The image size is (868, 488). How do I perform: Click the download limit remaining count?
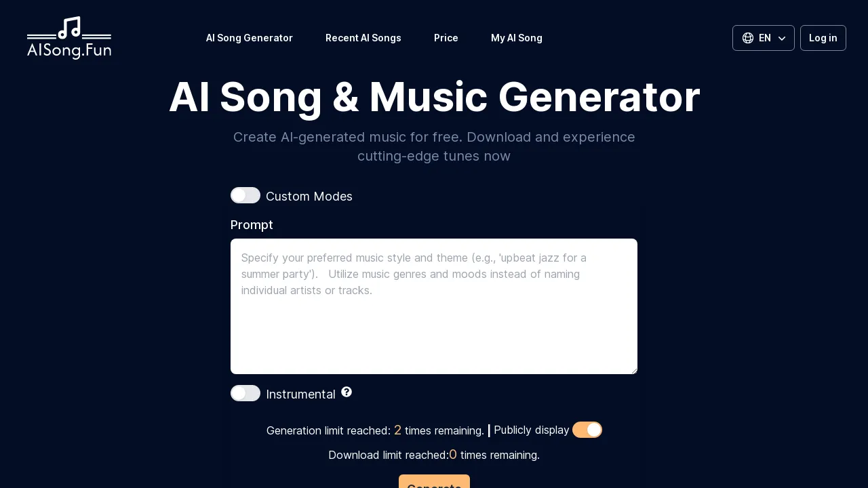453,455
